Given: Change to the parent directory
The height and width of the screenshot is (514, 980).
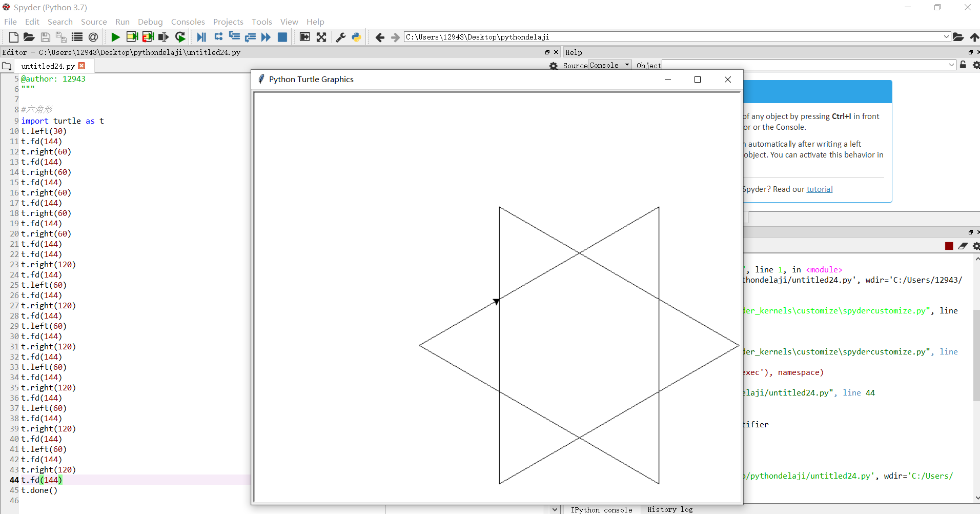Looking at the screenshot, I should click(x=974, y=37).
